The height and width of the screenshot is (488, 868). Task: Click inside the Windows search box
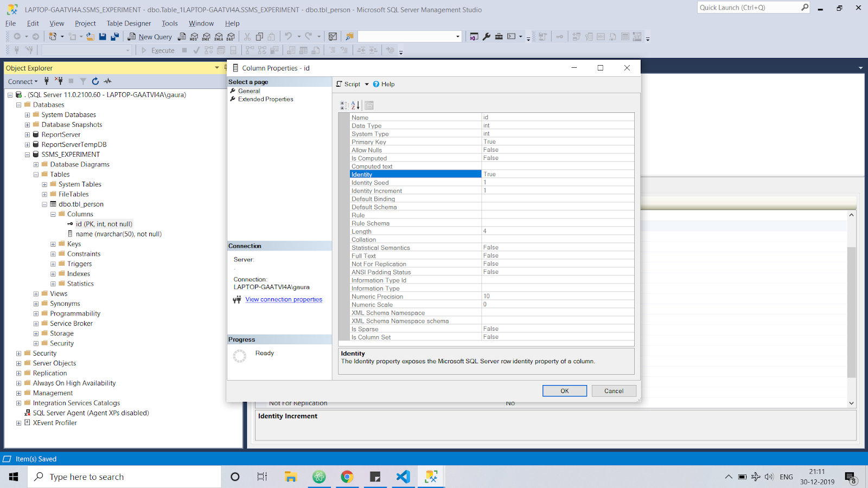pyautogui.click(x=125, y=477)
